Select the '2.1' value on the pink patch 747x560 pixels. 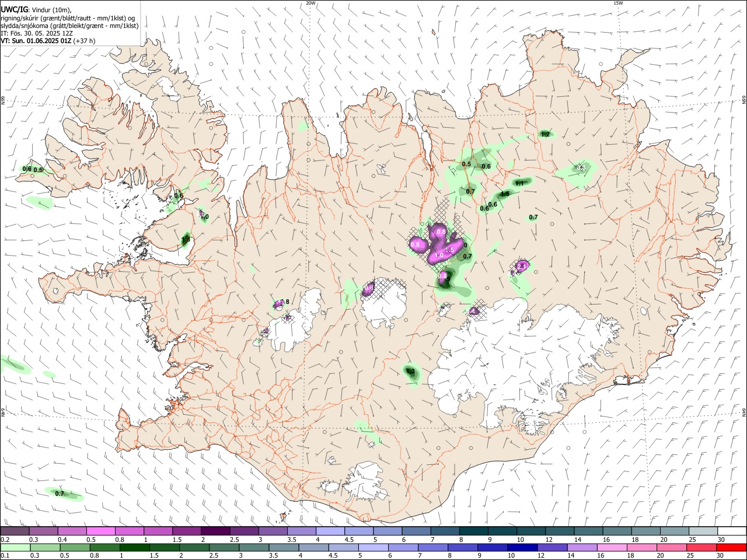coord(522,266)
